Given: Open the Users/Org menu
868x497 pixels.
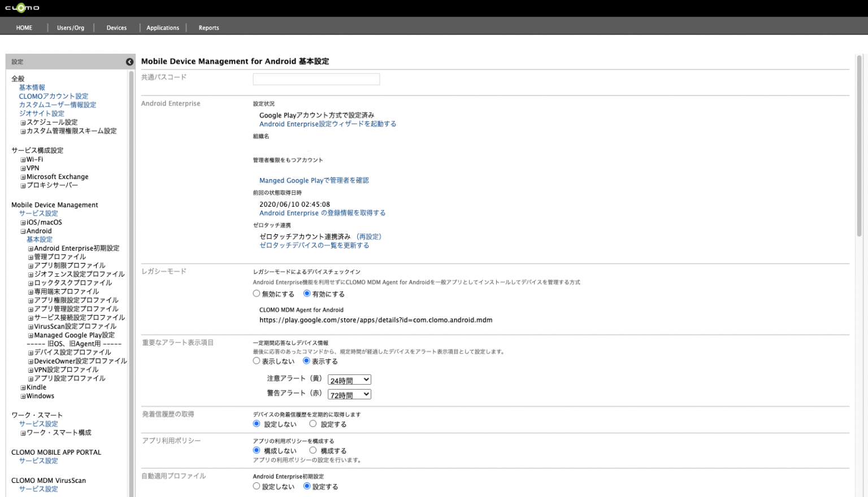Looking at the screenshot, I should (71, 28).
